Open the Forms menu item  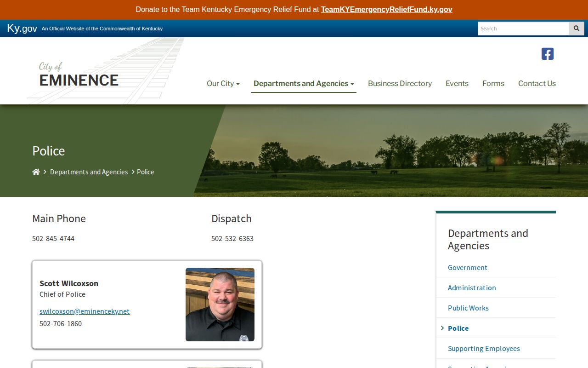coord(493,83)
